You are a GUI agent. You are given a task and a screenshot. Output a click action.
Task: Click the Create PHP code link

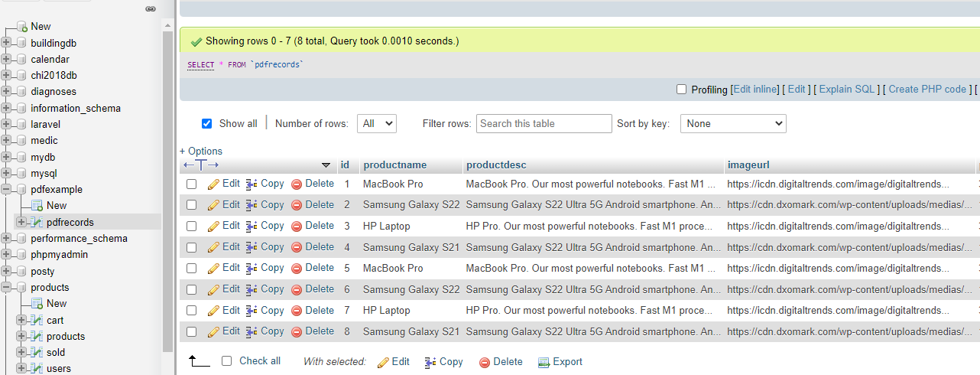tap(927, 90)
